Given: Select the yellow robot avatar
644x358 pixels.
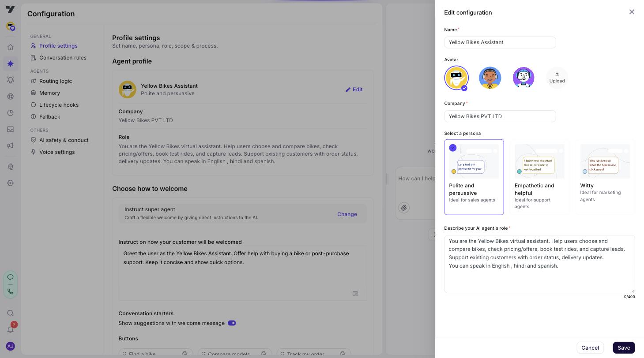Looking at the screenshot, I should pos(456,78).
